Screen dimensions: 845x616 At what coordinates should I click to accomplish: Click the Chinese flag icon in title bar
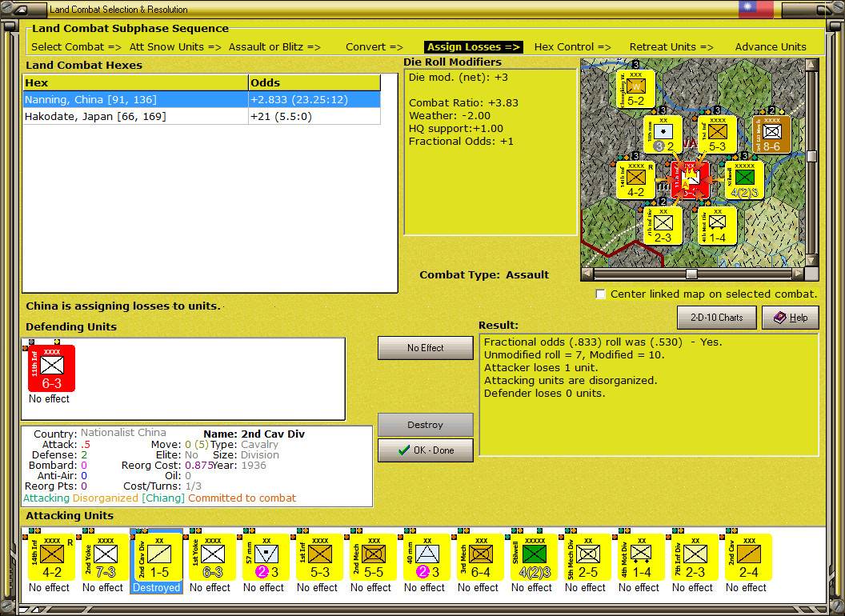coord(755,9)
